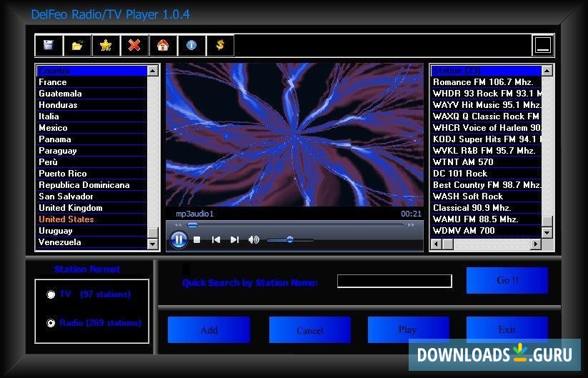
Task: Click the rewind arrows beside seek bar
Action: coord(178,225)
